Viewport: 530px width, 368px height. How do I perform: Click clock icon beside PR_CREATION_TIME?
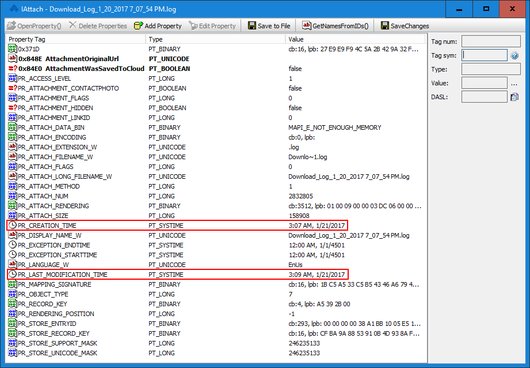click(x=12, y=225)
